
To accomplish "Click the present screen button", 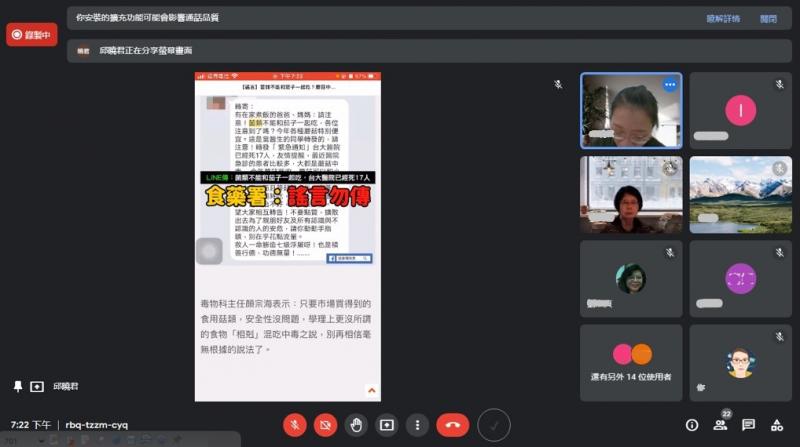I will (387, 425).
